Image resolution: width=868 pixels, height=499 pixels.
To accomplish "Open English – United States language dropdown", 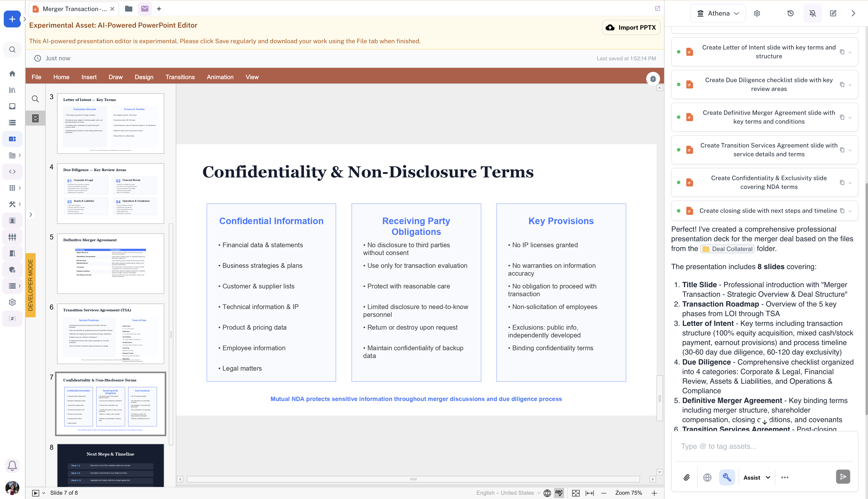I will pyautogui.click(x=508, y=493).
